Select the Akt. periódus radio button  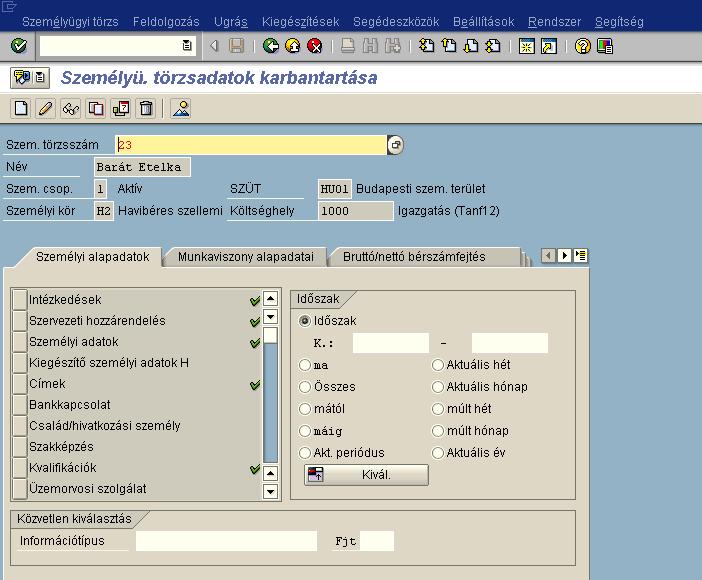point(304,452)
